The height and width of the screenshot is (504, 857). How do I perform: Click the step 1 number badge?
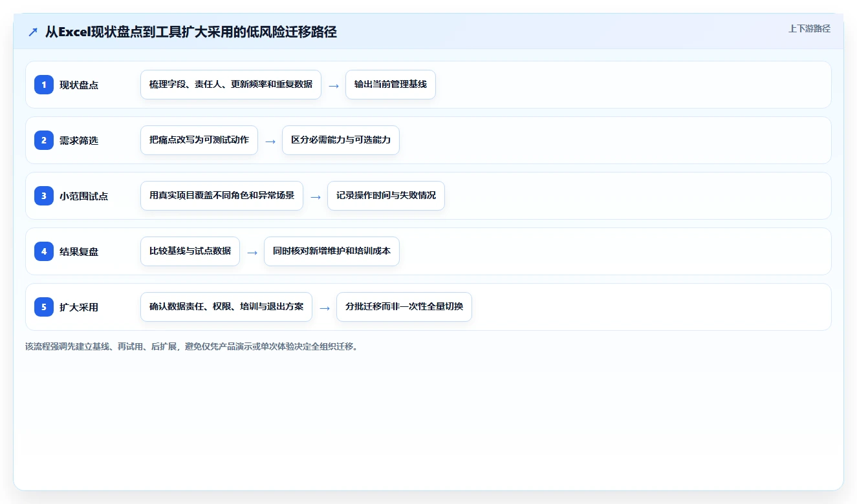coord(44,85)
